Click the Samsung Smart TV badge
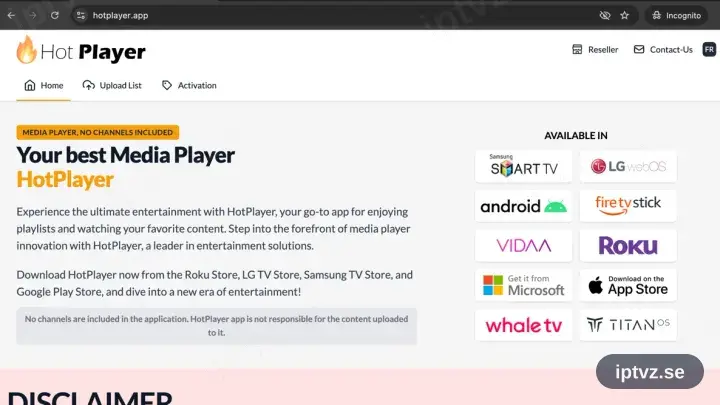The width and height of the screenshot is (720, 405). coord(523,166)
